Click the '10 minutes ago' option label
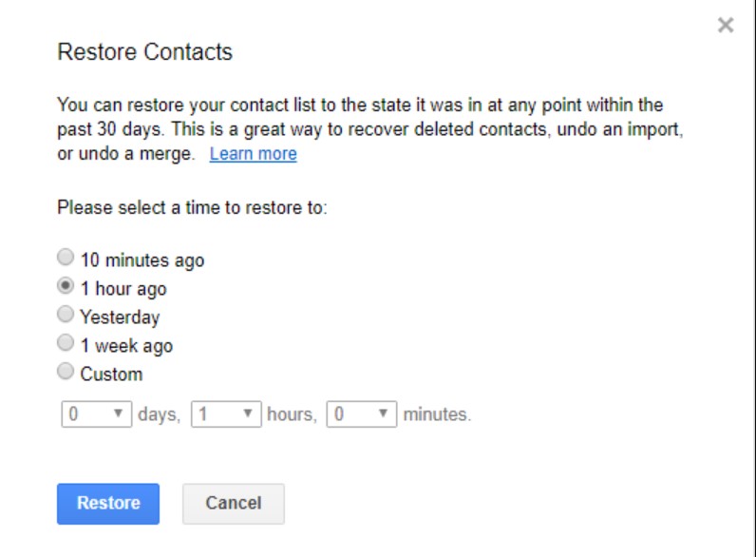 (x=142, y=260)
